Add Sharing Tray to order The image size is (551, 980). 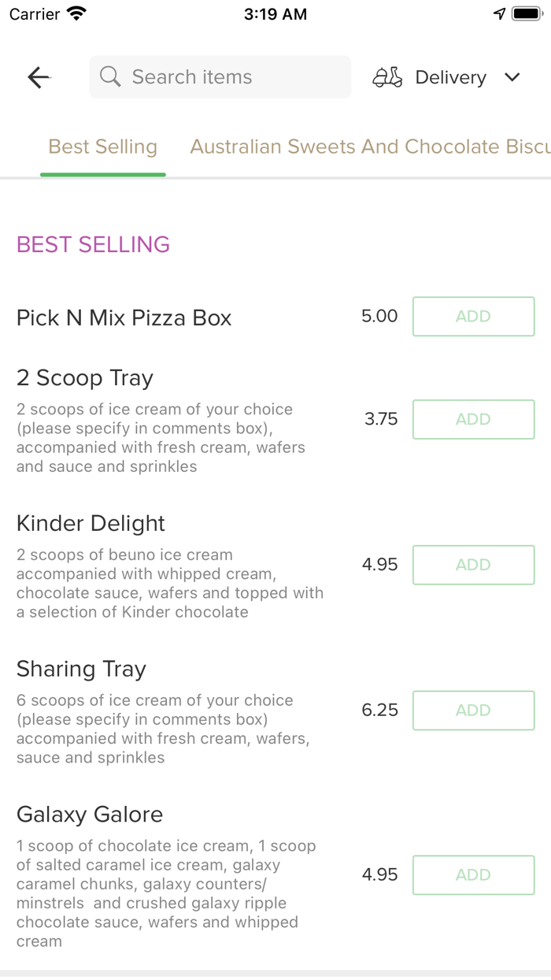[473, 711]
